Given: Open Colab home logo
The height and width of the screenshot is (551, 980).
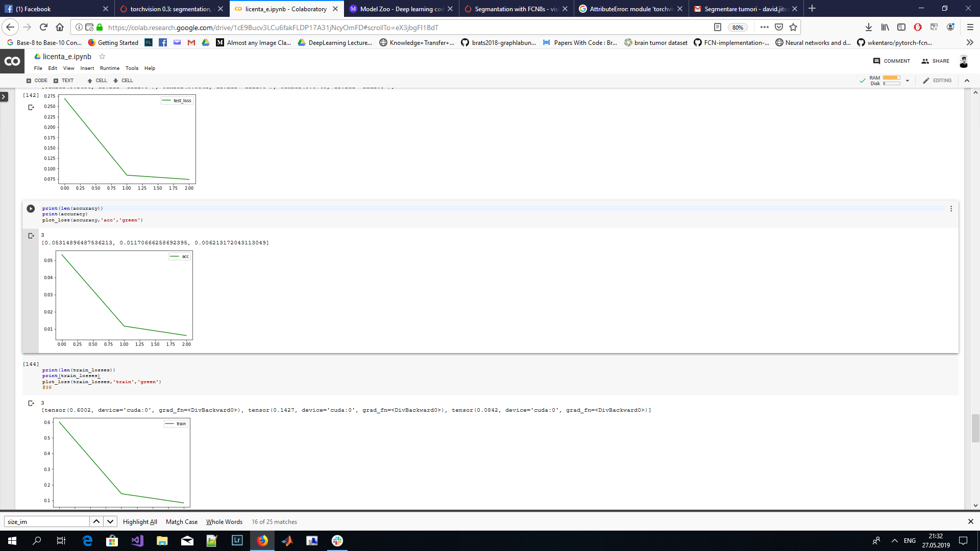Looking at the screenshot, I should 12,61.
